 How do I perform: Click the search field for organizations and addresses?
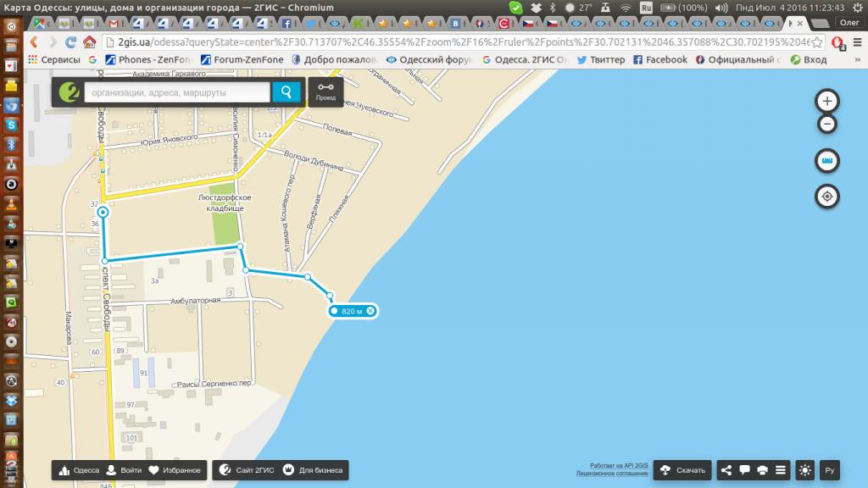(176, 92)
